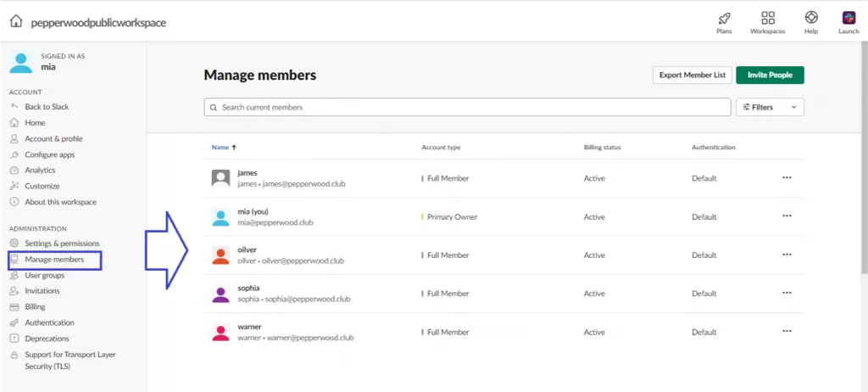The width and height of the screenshot is (868, 392).
Task: Click the page vertical scrollbar
Action: pyautogui.click(x=864, y=158)
